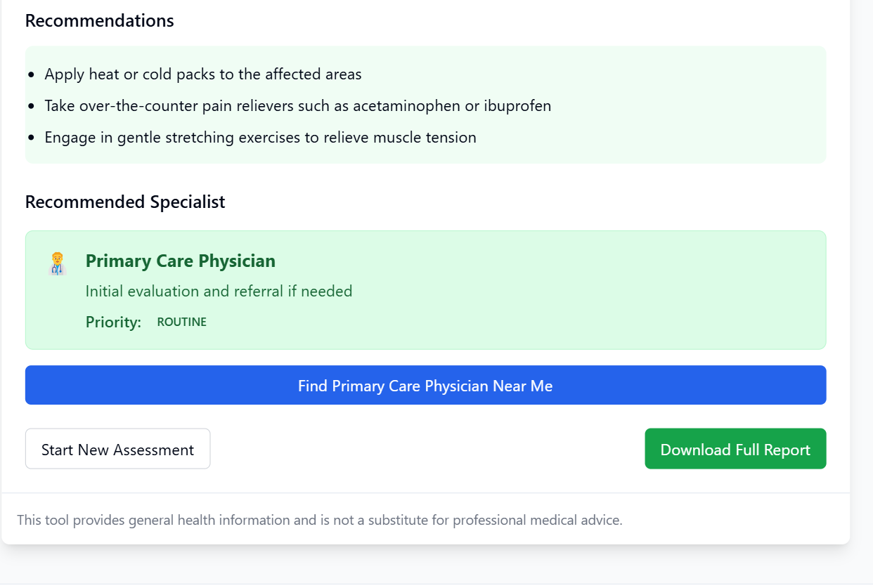
Task: Click the heat or cold packs recommendation
Action: click(x=203, y=74)
